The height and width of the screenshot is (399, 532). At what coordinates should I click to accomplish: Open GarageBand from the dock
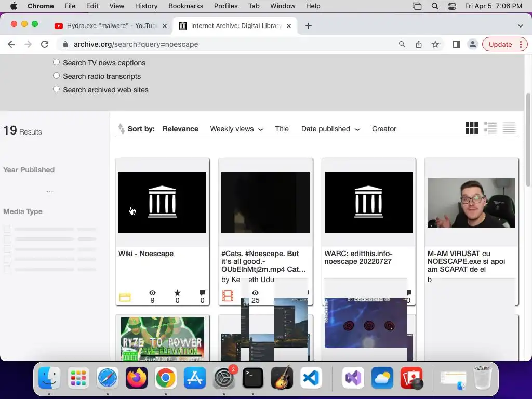(282, 378)
